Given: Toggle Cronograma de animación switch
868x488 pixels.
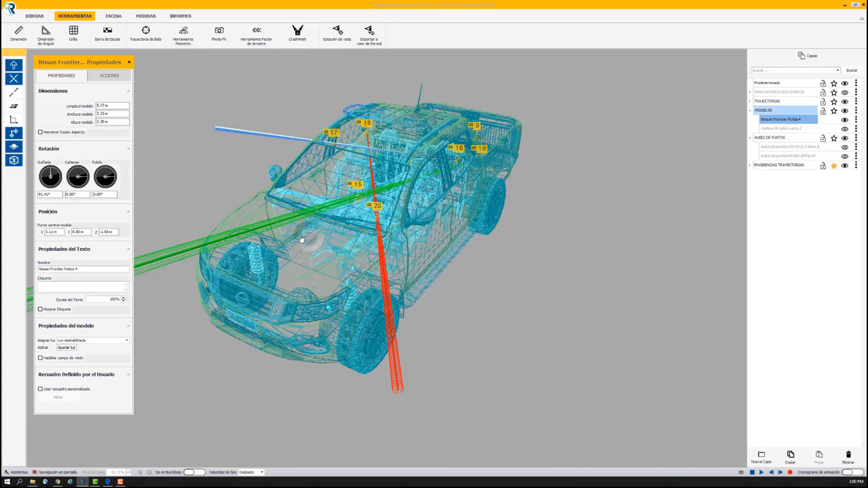Looking at the screenshot, I should pos(852,472).
